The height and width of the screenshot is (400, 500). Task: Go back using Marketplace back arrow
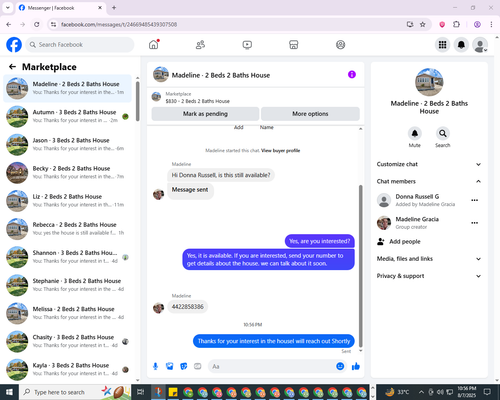[12, 67]
